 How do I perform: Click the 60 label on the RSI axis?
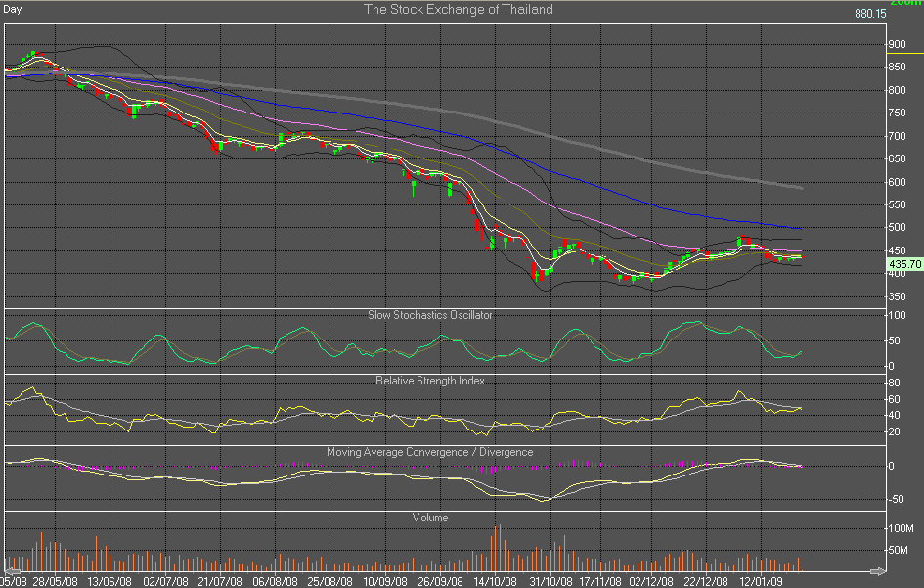(x=894, y=399)
